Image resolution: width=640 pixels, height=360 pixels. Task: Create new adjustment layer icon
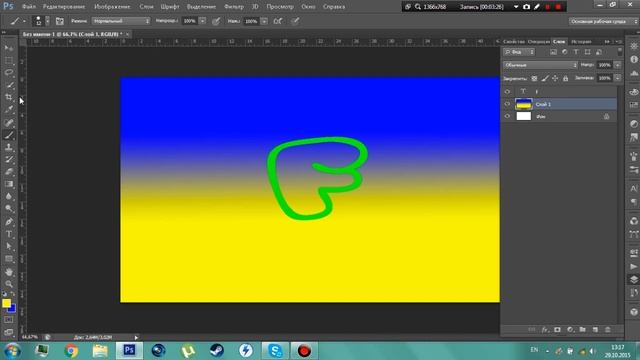click(x=570, y=329)
